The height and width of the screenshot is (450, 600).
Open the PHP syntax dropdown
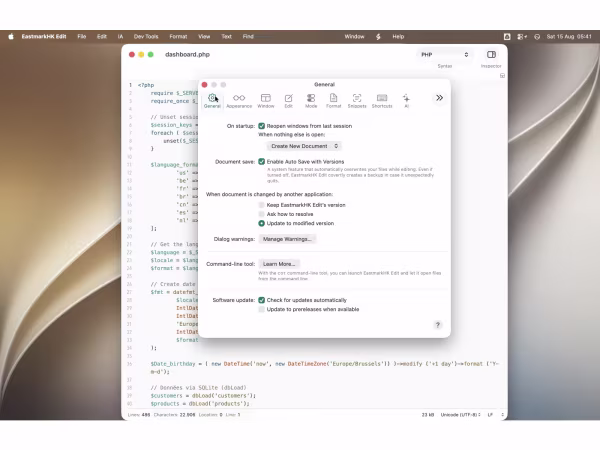444,55
